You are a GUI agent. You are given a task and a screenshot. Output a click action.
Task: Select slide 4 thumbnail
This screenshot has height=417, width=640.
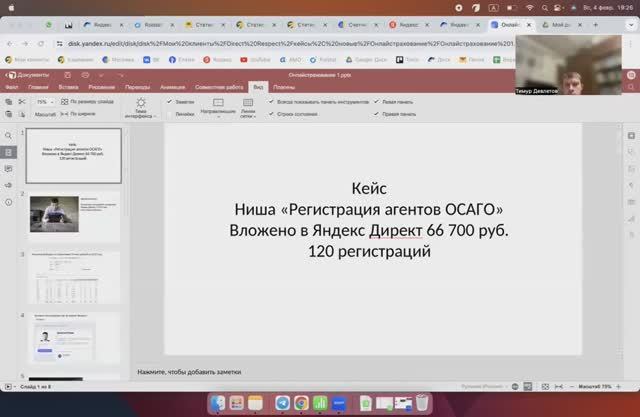[x=74, y=337]
